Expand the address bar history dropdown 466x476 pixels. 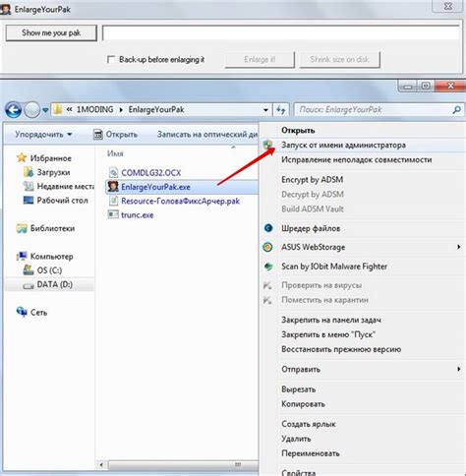coord(265,110)
